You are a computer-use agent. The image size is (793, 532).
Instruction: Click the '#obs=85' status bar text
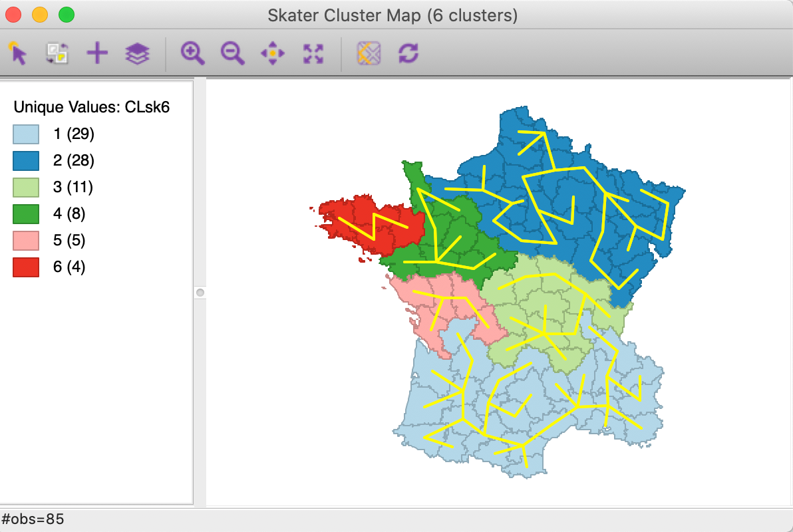pos(33,519)
